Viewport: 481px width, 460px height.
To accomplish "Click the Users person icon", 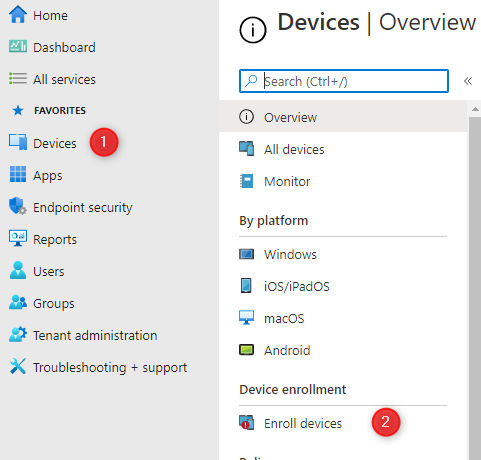I will click(x=18, y=270).
